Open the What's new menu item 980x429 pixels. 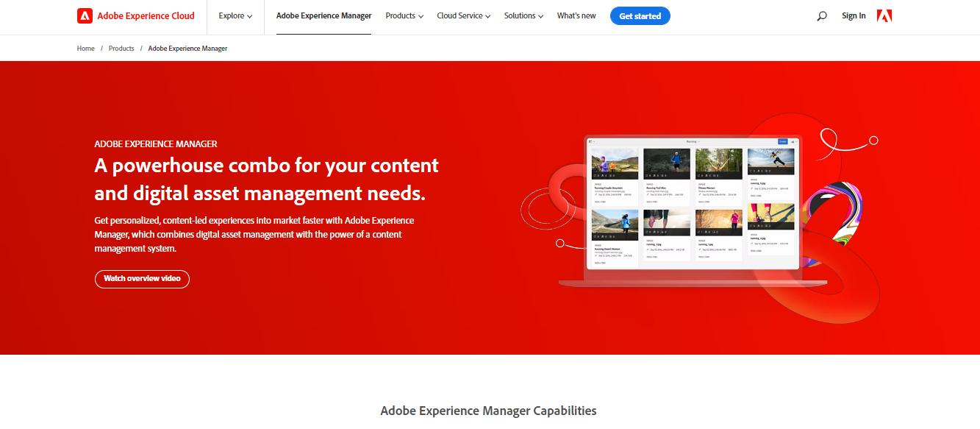coord(576,15)
